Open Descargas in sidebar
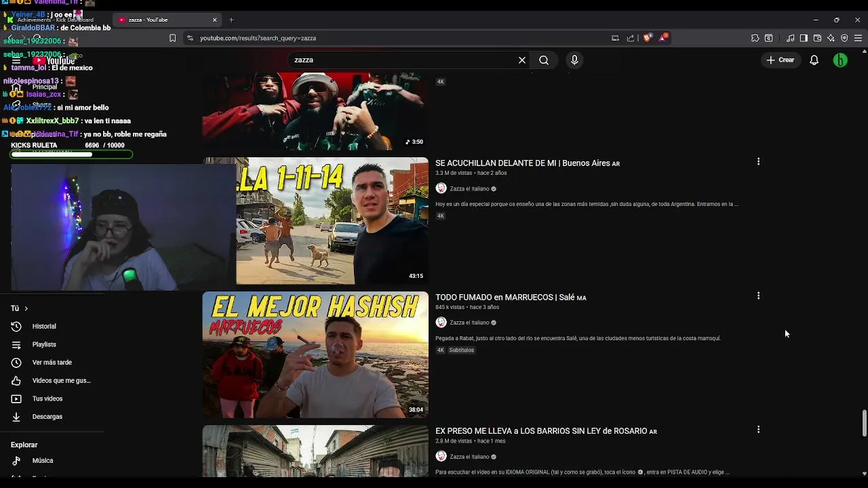The height and width of the screenshot is (488, 868). click(x=52, y=417)
